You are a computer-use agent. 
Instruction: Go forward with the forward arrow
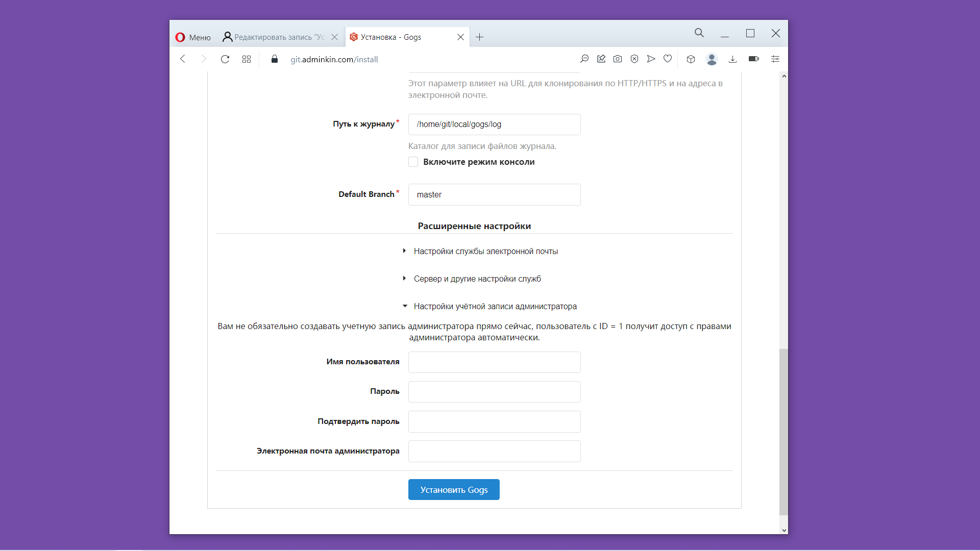204,59
